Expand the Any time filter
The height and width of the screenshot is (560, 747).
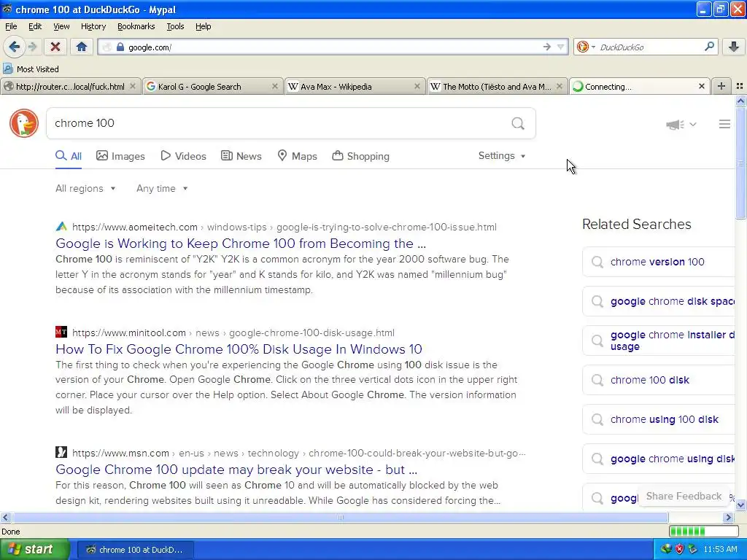[x=162, y=189]
